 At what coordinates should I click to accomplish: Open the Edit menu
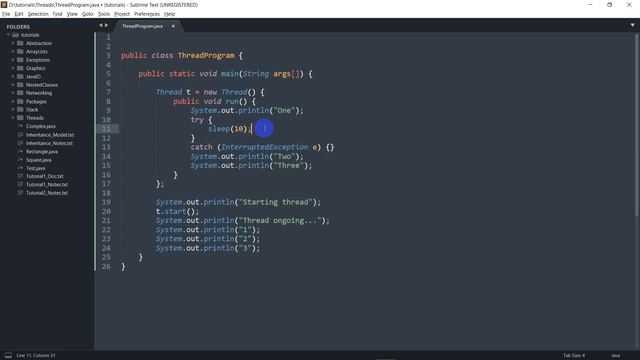pyautogui.click(x=19, y=14)
